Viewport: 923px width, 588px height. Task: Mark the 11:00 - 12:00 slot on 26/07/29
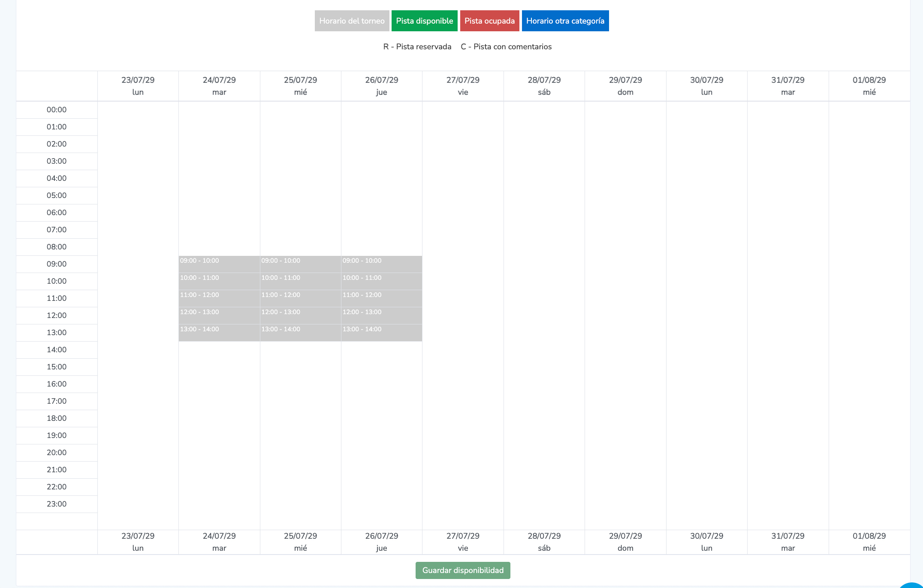tap(381, 299)
